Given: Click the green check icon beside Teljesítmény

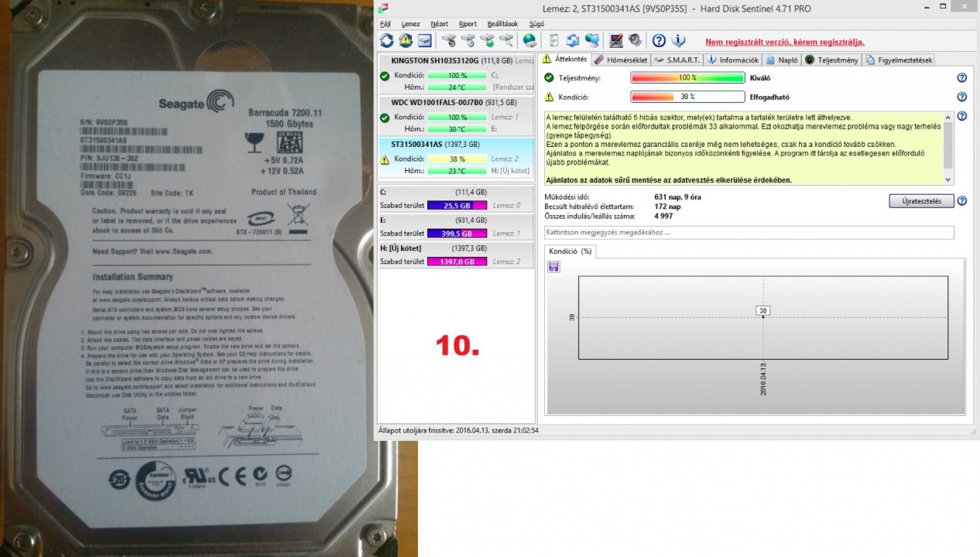Looking at the screenshot, I should tap(550, 78).
